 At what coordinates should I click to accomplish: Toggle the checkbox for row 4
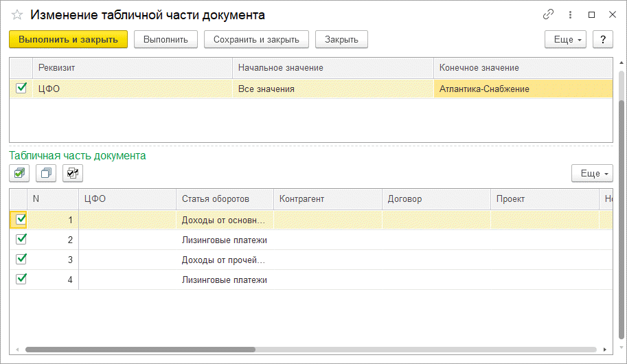(21, 279)
